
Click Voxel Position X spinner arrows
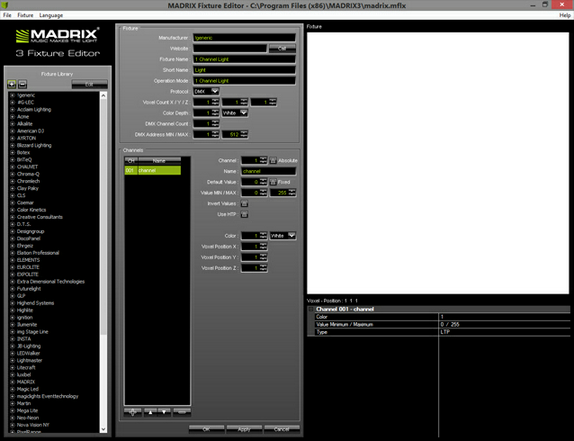263,247
